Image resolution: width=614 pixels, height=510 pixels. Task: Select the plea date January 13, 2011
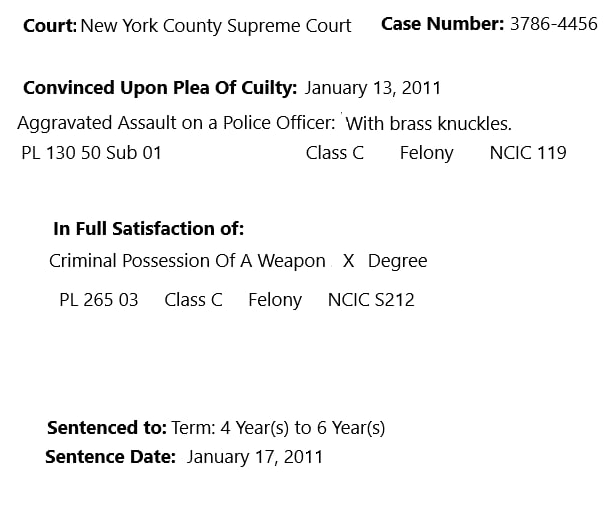pyautogui.click(x=373, y=88)
